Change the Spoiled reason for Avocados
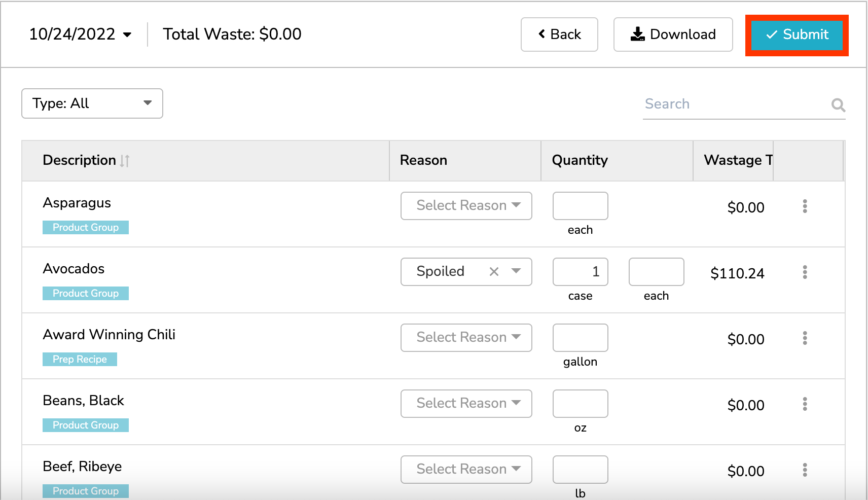 tap(517, 271)
